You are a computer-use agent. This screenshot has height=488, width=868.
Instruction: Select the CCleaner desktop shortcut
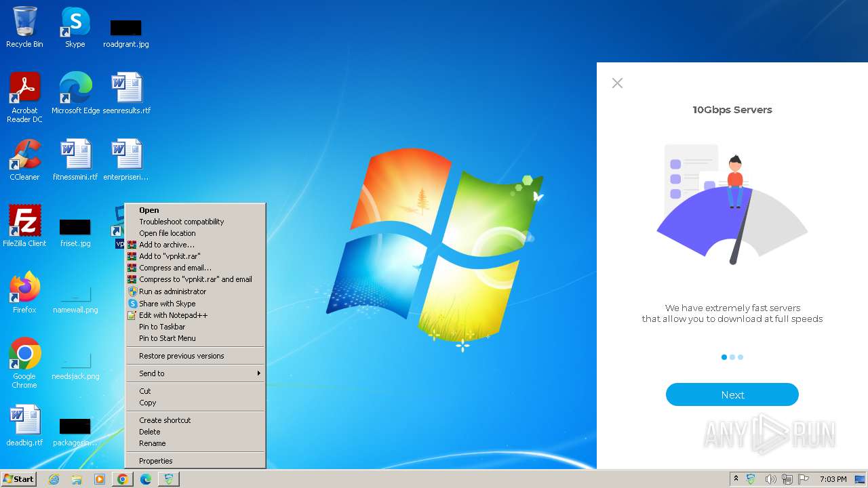(x=24, y=160)
